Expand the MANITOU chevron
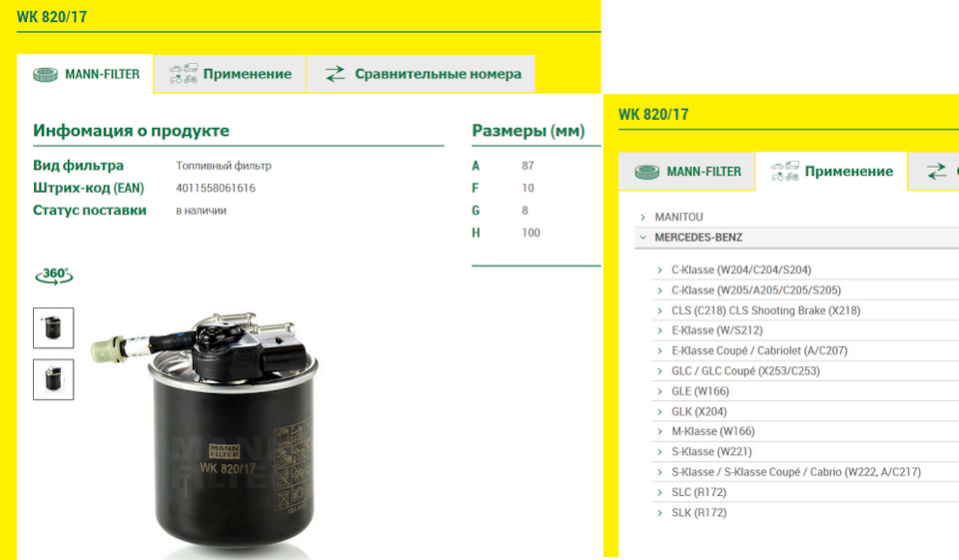 coord(642,217)
